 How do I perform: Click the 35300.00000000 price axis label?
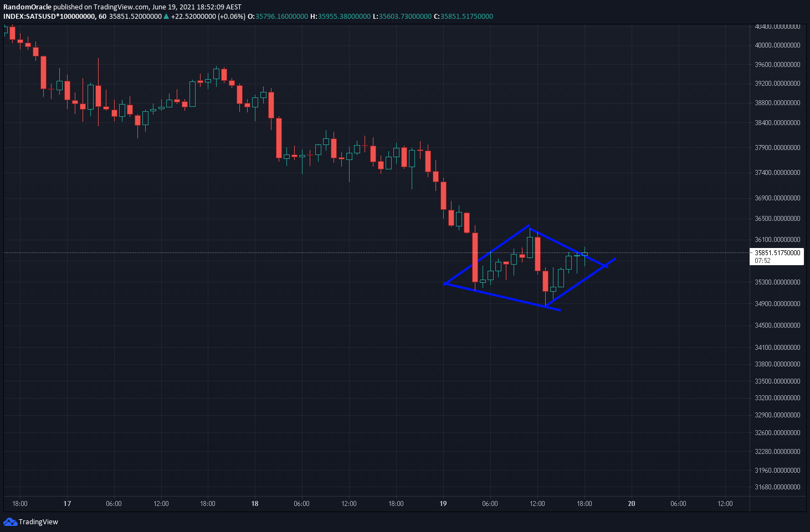777,282
